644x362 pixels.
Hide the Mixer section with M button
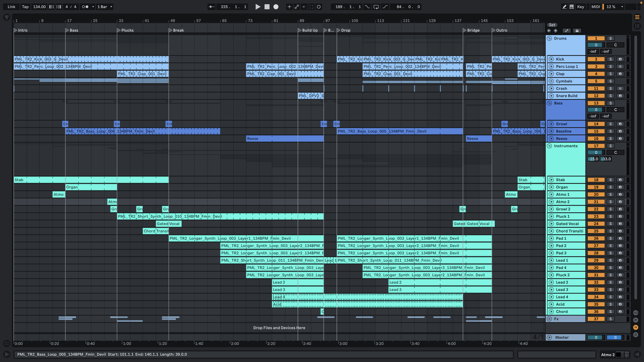pyautogui.click(x=636, y=327)
